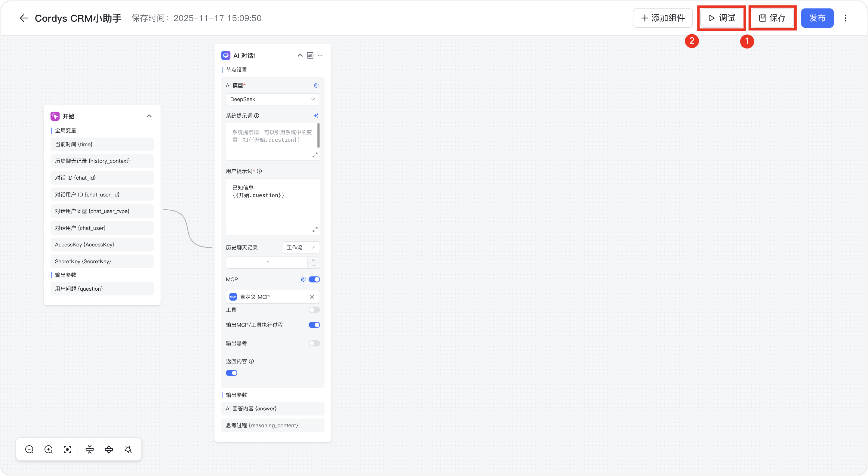Open the DeepSeek AI model dropdown
This screenshot has height=476, width=868.
[x=272, y=100]
